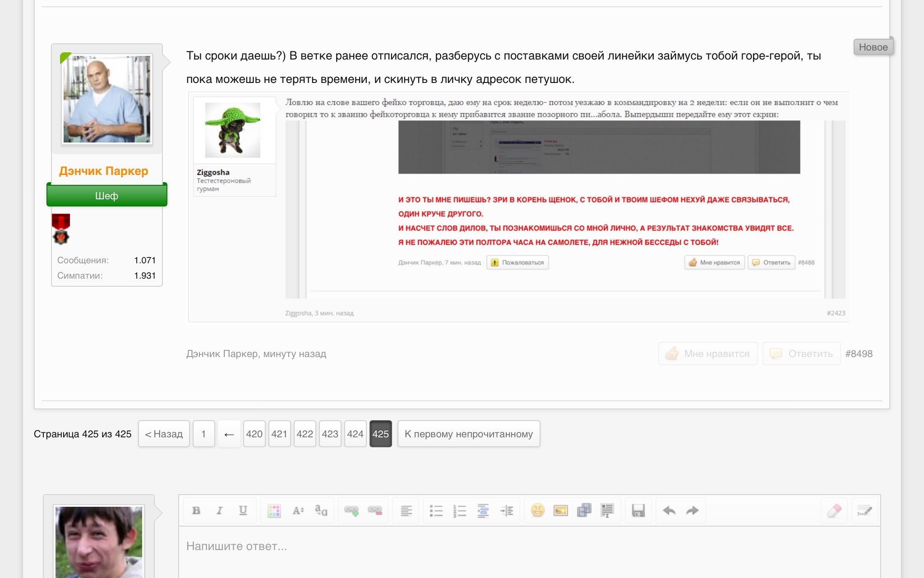The width and height of the screenshot is (924, 578).
Task: Open the text alignment dropdown
Action: (x=406, y=510)
